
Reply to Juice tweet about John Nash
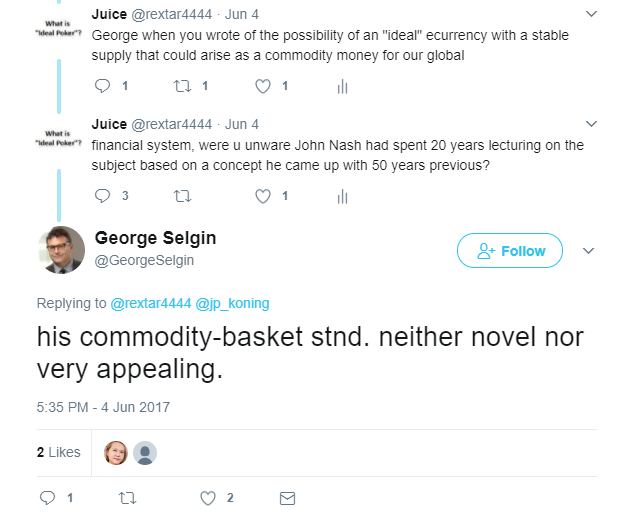102,196
